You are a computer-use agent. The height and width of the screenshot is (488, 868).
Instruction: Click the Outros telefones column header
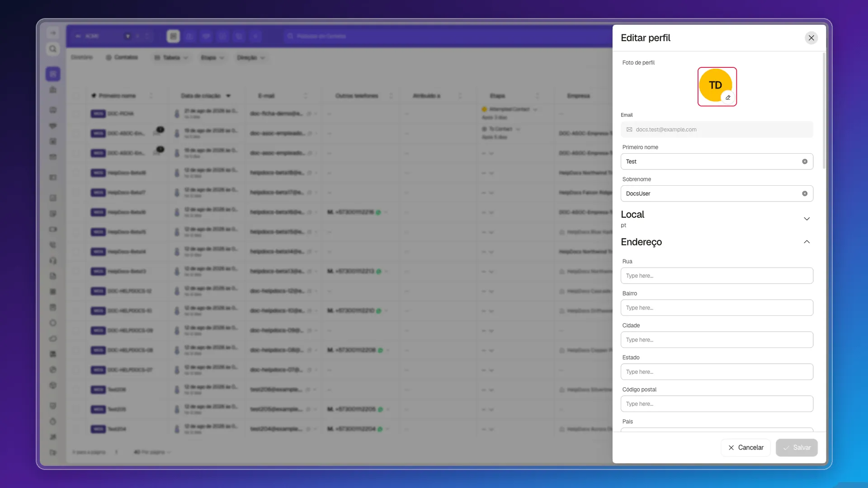point(357,96)
